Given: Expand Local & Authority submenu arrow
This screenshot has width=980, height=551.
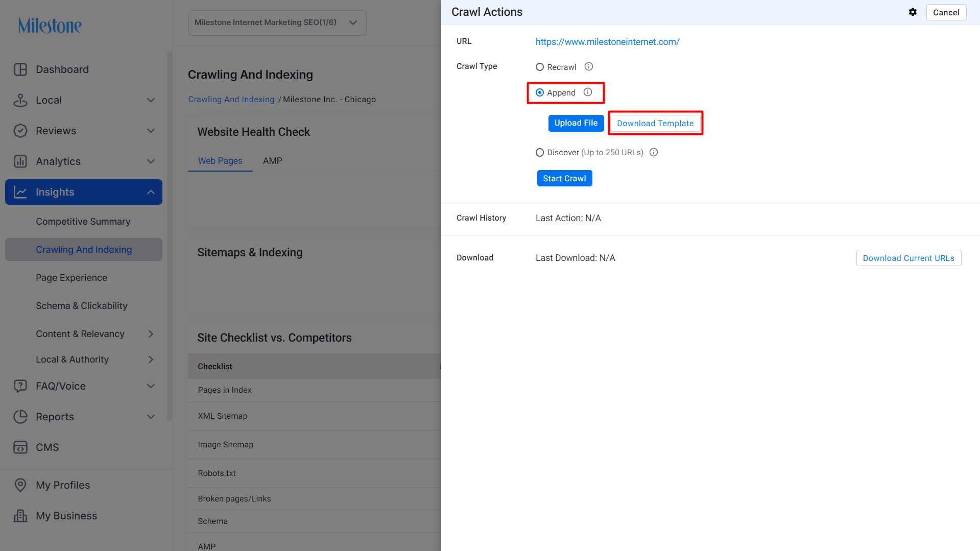Looking at the screenshot, I should pos(151,360).
